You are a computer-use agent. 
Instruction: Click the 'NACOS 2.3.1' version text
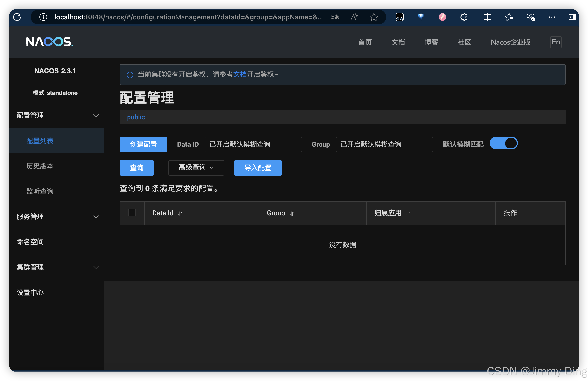[55, 71]
